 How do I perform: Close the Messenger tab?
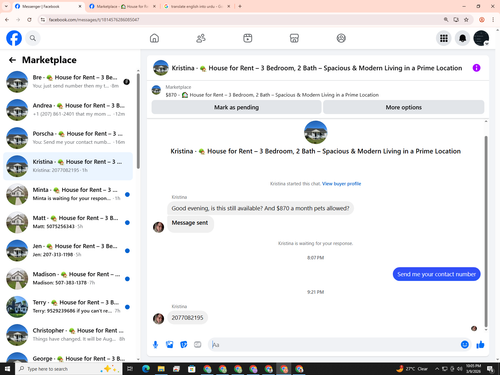80,6
